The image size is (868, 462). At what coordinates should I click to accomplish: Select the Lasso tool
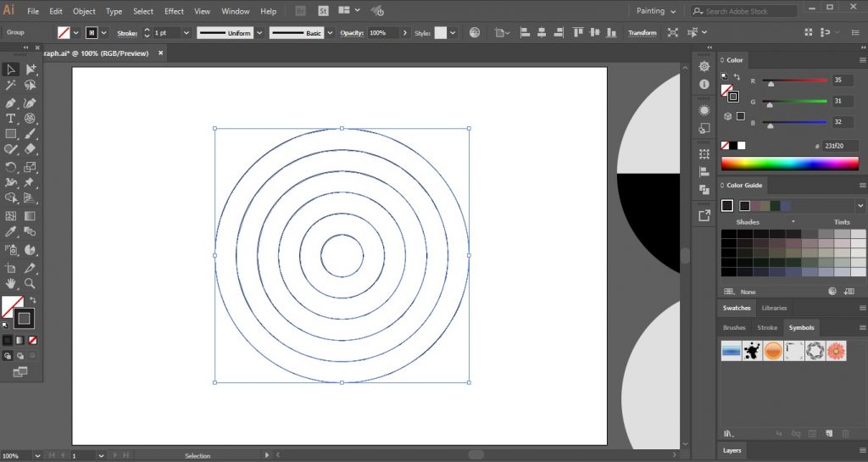[31, 86]
